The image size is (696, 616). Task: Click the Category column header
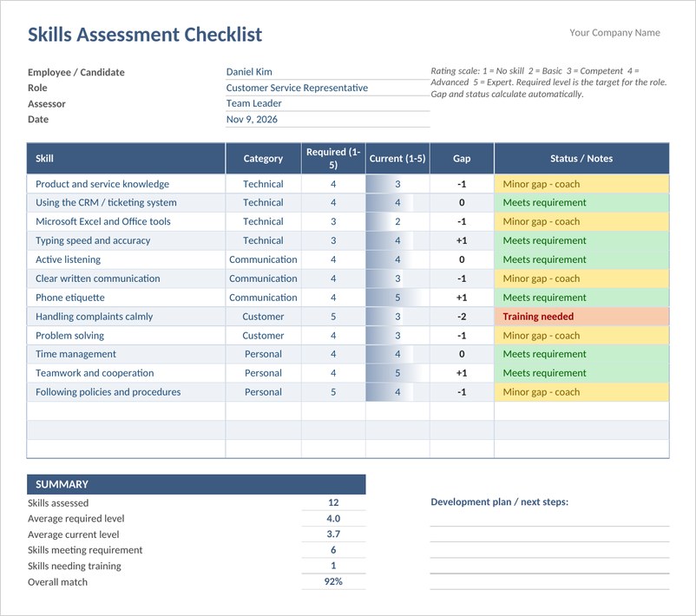pos(263,159)
